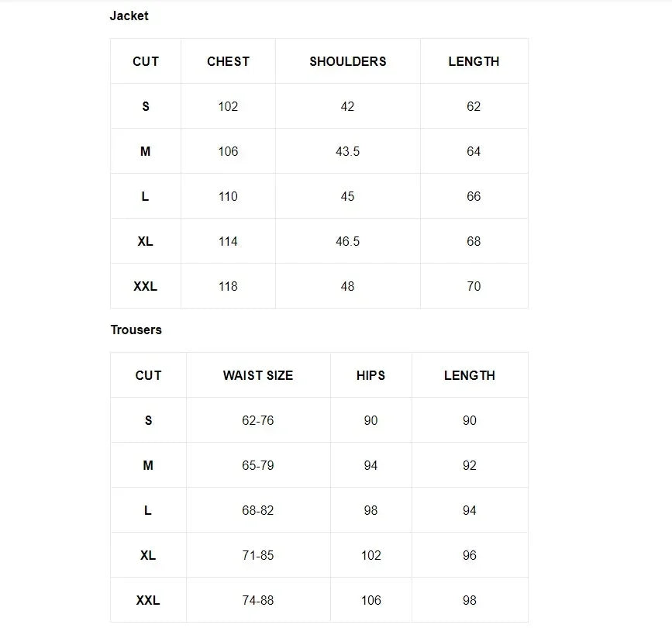Click the WAIST SIZE column header
The width and height of the screenshot is (672, 628).
click(x=258, y=375)
